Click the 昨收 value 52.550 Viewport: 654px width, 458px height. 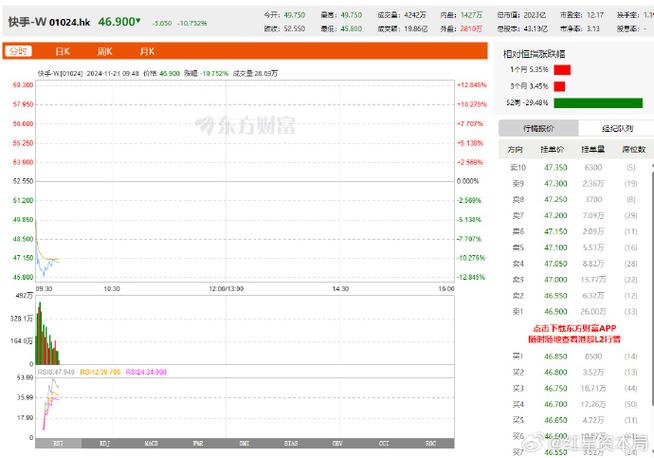click(294, 29)
